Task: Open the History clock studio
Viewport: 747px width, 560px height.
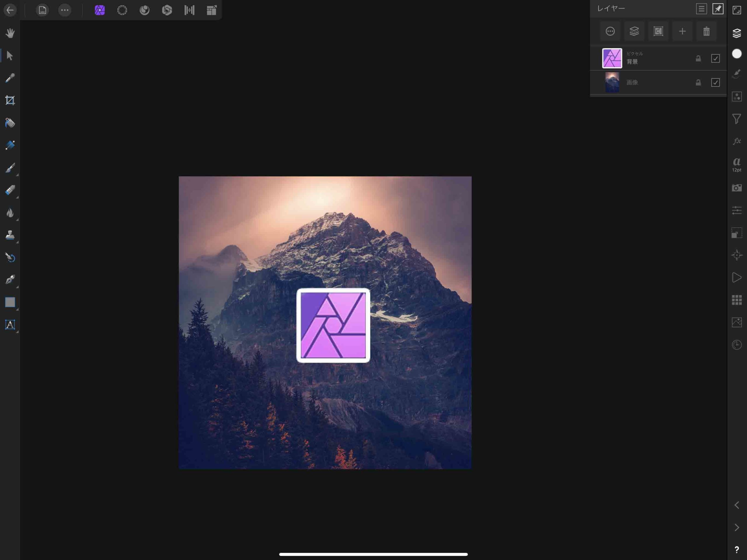Action: (736, 345)
